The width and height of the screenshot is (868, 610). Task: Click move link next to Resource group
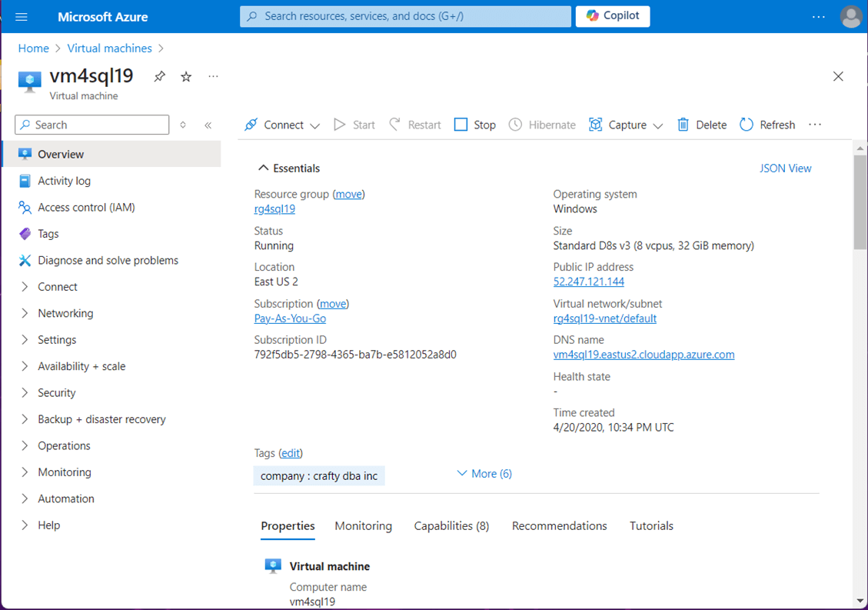(x=349, y=194)
